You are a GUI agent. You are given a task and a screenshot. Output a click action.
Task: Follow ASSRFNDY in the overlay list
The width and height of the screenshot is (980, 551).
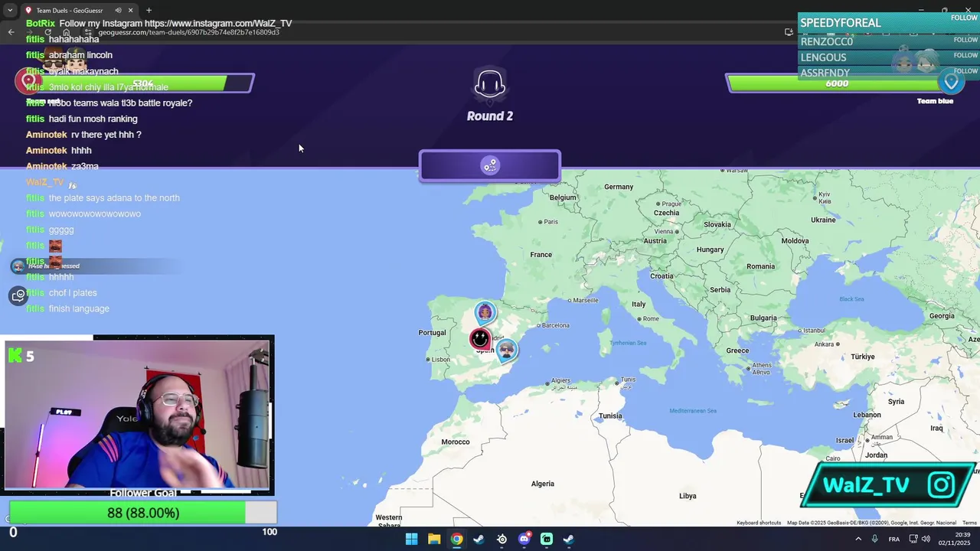tap(965, 71)
